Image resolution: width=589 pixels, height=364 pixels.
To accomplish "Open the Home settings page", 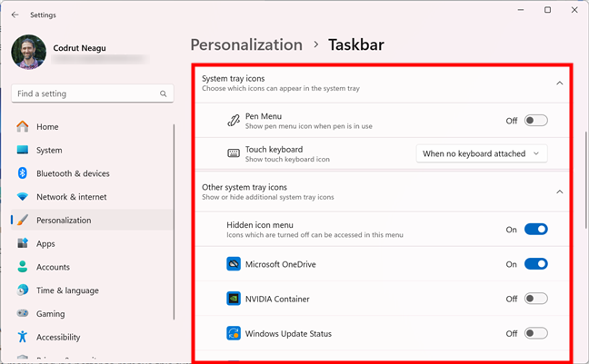I will click(x=92, y=126).
